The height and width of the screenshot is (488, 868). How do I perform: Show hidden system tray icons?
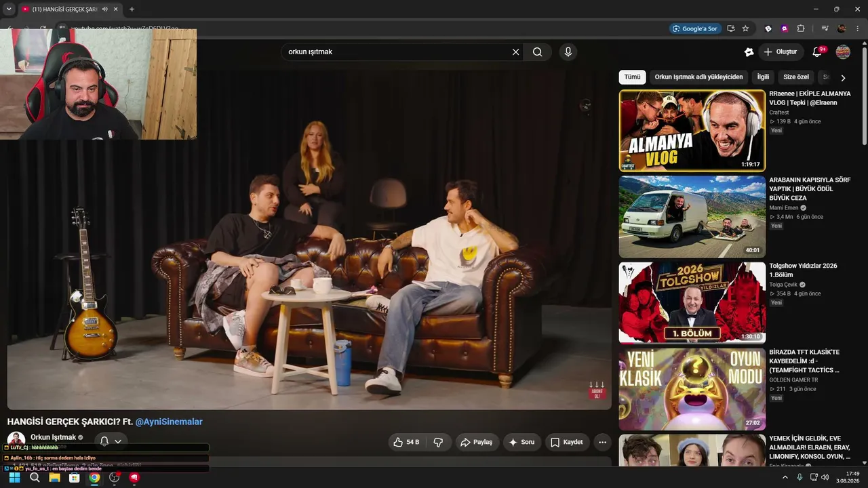coord(785,478)
